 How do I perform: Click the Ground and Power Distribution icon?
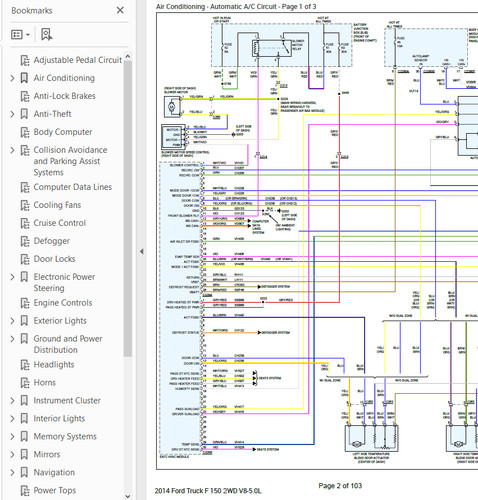coord(24,339)
